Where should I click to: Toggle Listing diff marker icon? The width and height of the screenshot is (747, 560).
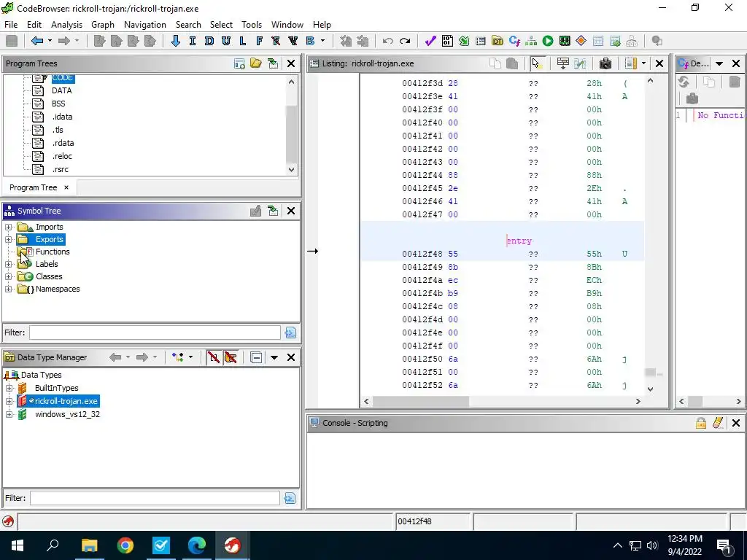pos(580,63)
